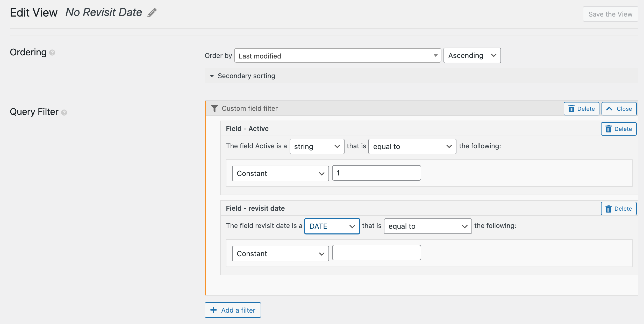Open the Constant source dropdown for revisit date
Viewport: 644px width, 324px height.
pos(280,254)
